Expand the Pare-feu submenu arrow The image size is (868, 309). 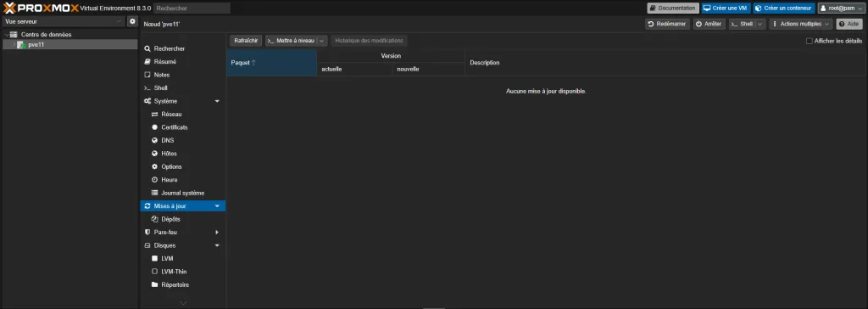(217, 232)
